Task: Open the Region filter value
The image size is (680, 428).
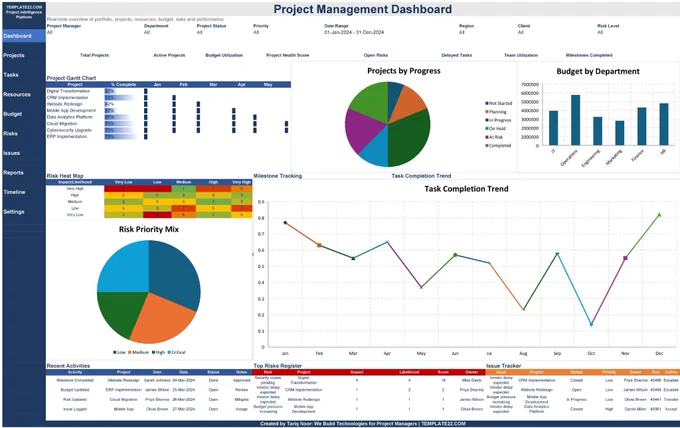Action: (462, 32)
